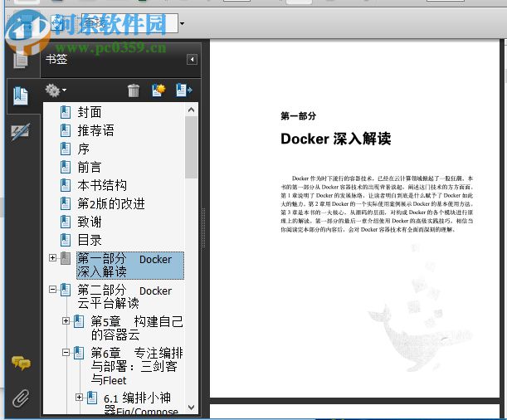
Task: Open bookmark 致谢
Action: [90, 222]
